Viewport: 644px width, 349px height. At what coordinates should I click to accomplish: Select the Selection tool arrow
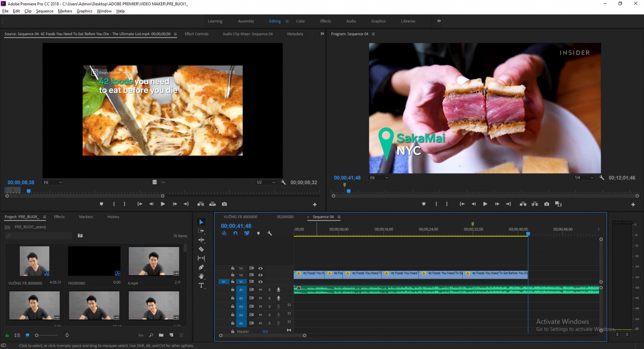point(201,222)
